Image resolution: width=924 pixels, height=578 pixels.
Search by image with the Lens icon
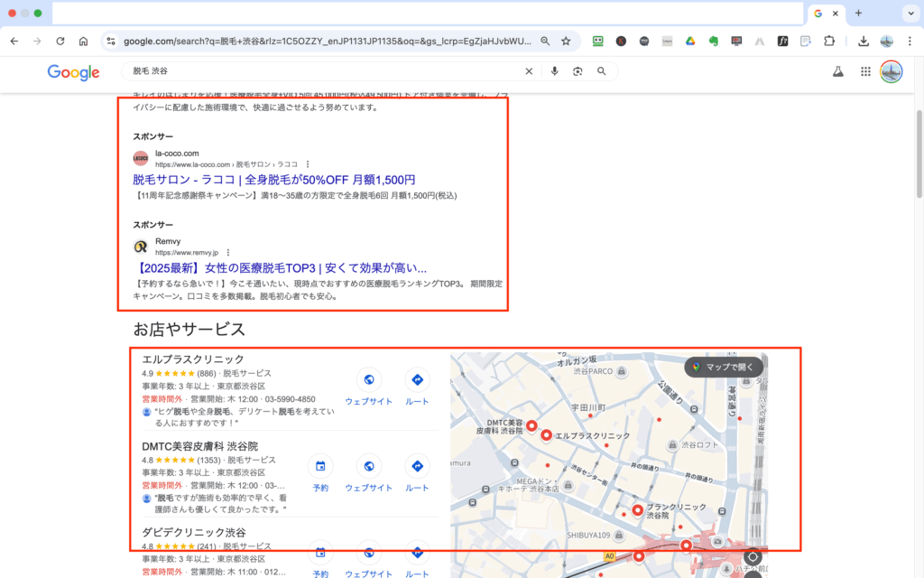click(x=577, y=71)
